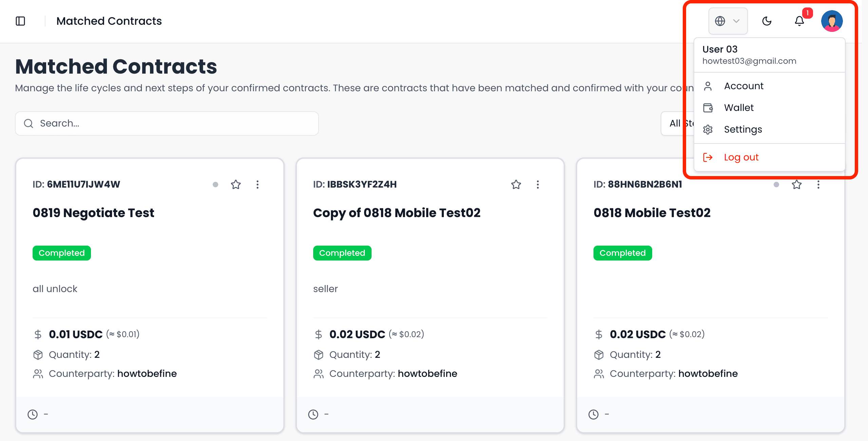Open the notifications bell

point(799,21)
